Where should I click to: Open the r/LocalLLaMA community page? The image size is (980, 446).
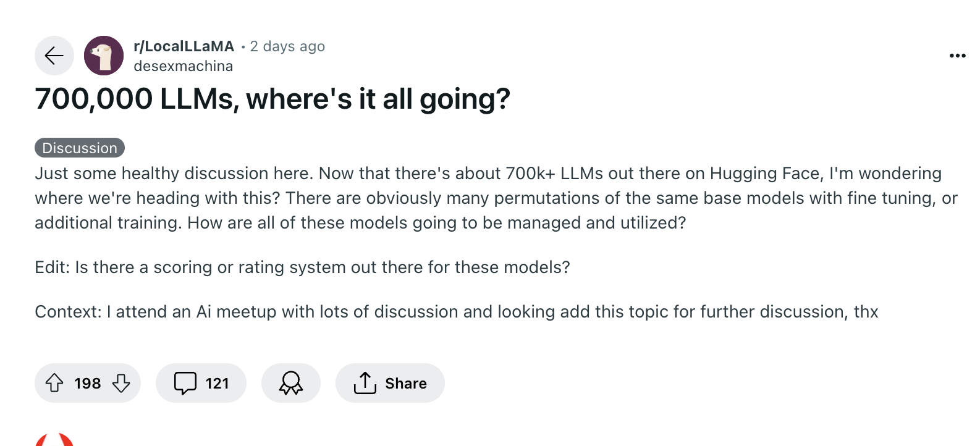184,45
